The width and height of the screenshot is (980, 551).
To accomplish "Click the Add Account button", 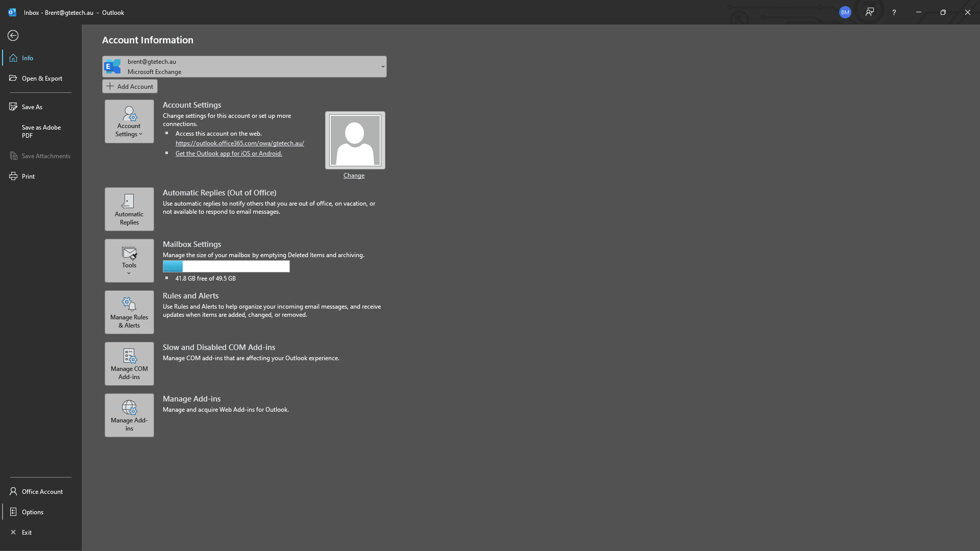I will tap(130, 87).
